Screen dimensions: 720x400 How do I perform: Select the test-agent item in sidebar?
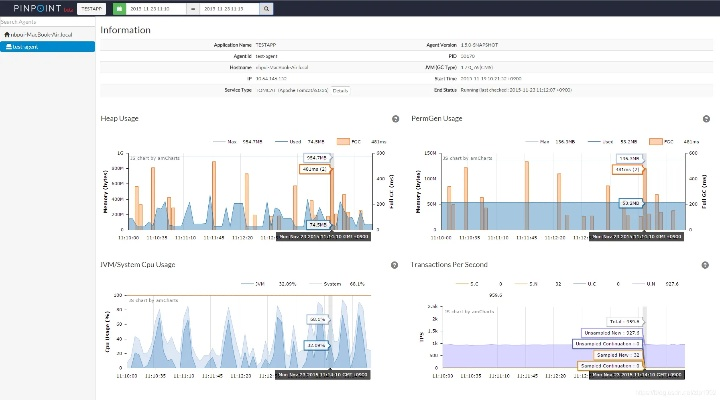tap(48, 46)
